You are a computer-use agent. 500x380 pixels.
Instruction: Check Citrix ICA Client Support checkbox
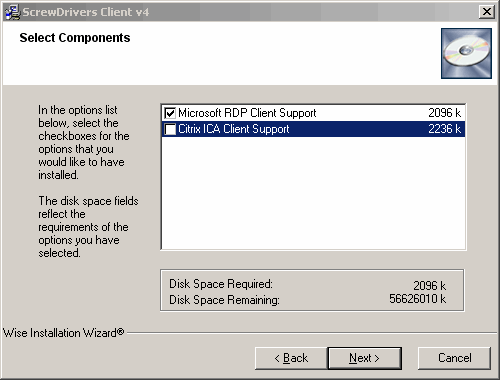[x=170, y=129]
